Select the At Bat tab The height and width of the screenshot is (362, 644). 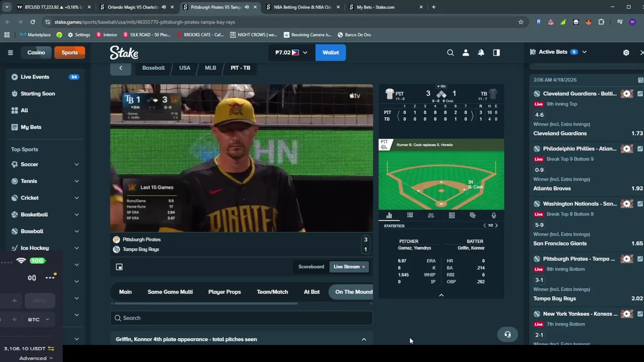[311, 292]
